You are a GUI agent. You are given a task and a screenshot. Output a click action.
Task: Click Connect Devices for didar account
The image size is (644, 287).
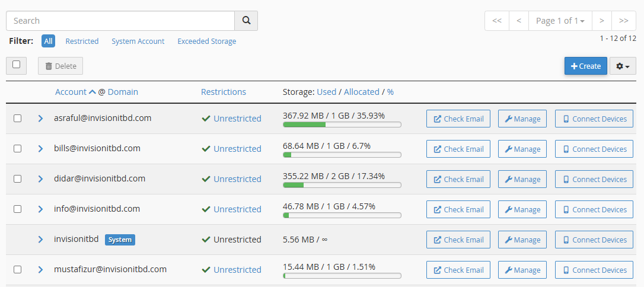[594, 179]
